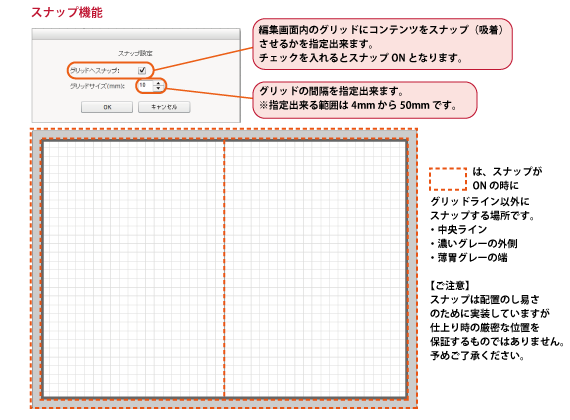Click the ・濃いグレーの外側 bullet text
The image size is (570, 420).
click(x=474, y=244)
